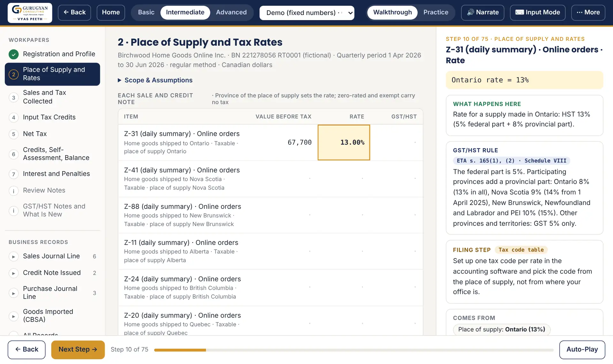Screen dimensions: 613x364
Task: Click step 4 circle for Input Tax Credits
Action: click(14, 118)
